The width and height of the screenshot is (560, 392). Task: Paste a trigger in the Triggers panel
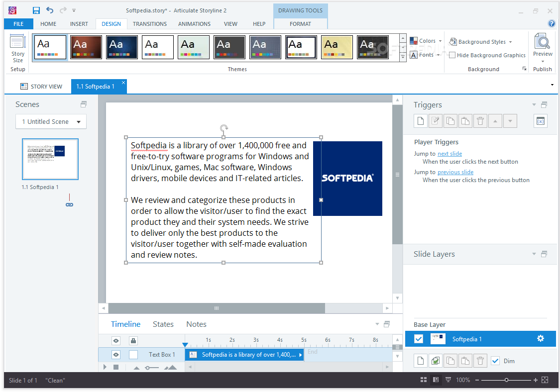(465, 121)
